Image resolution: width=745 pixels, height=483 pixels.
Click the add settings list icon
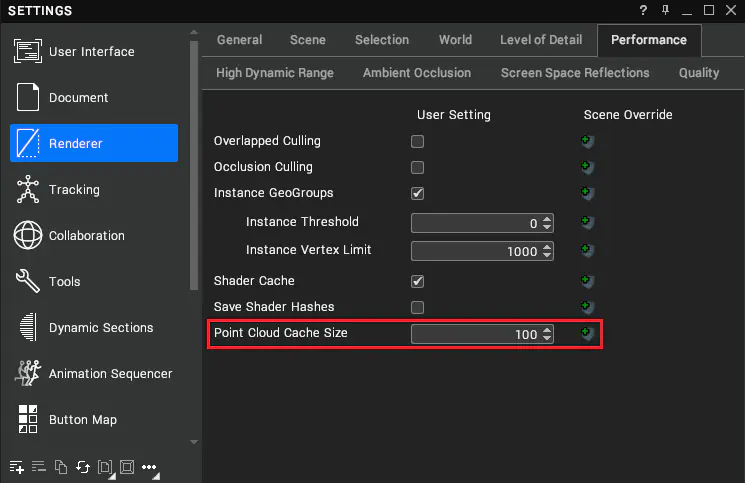tap(17, 467)
